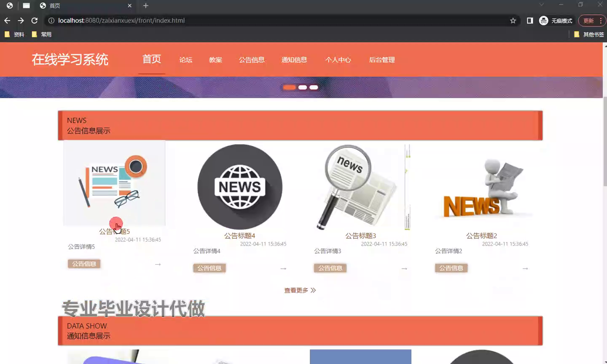Open 后台管理 in navigation bar
Screen dimensions: 607x364
382,60
